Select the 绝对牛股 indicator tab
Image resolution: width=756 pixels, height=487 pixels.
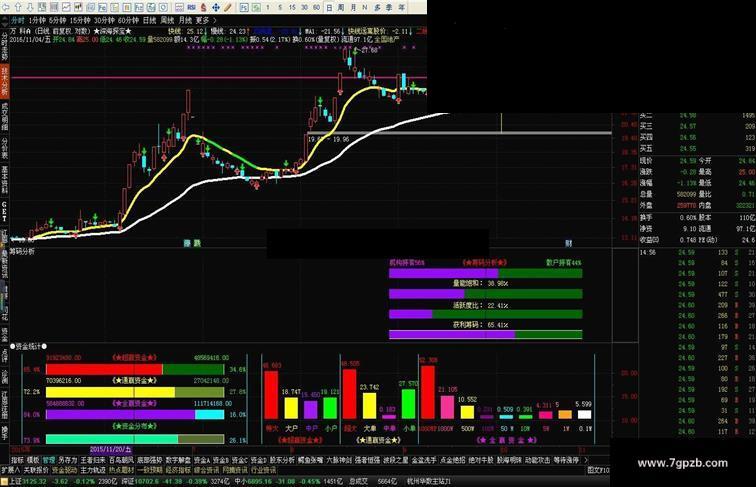pyautogui.click(x=480, y=460)
